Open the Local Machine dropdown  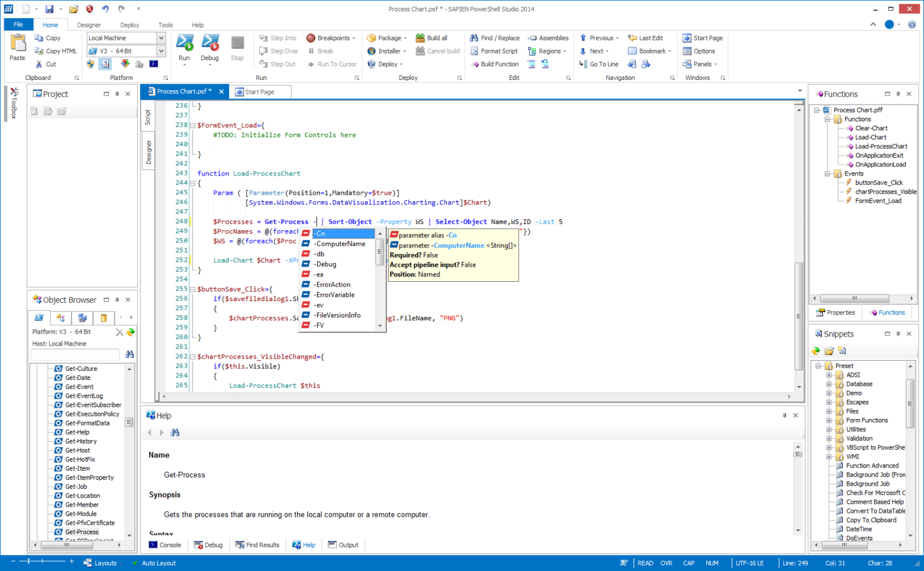[161, 37]
